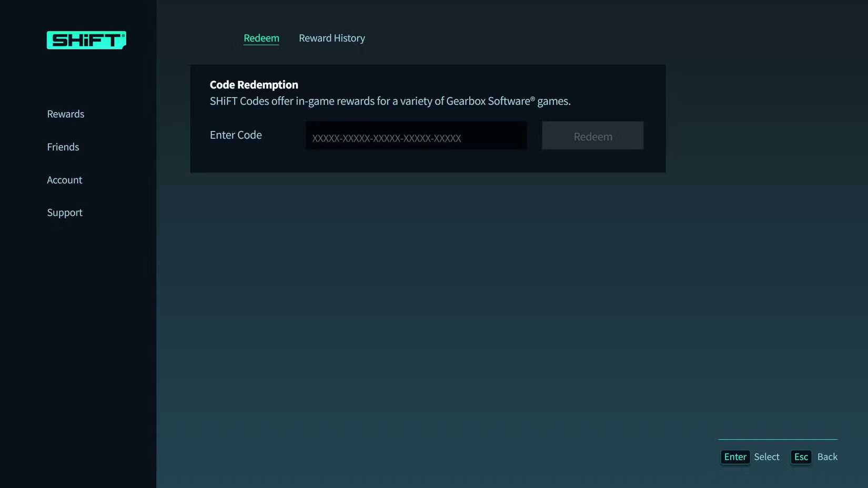Open the Support section
The height and width of the screenshot is (488, 868).
pyautogui.click(x=64, y=212)
